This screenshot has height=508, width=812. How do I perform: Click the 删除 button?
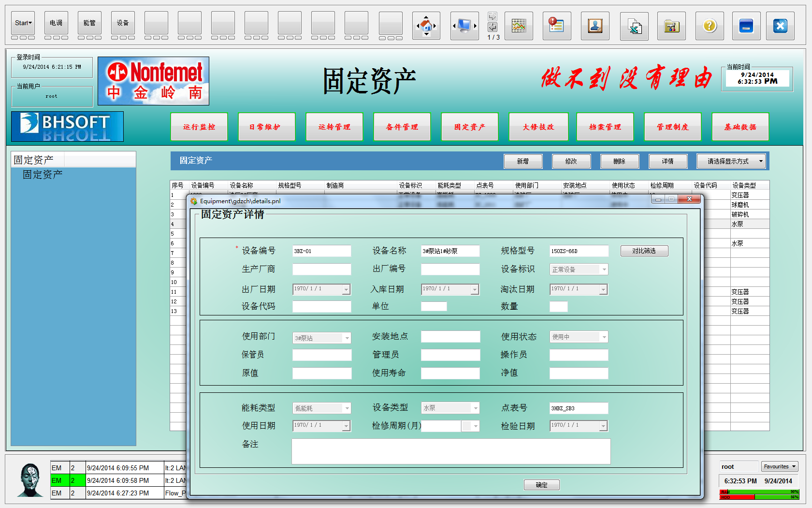620,161
